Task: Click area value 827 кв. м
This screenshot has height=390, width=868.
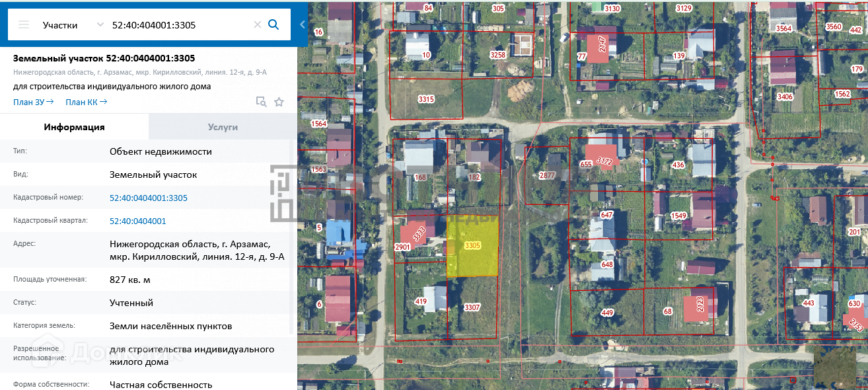Action: 130,280
